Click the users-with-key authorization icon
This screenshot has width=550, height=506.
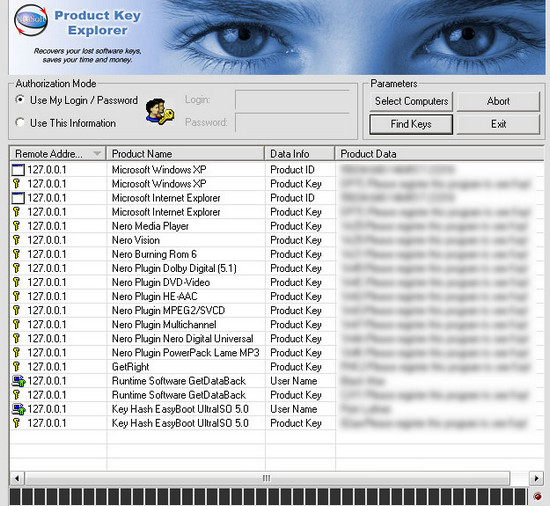[160, 111]
